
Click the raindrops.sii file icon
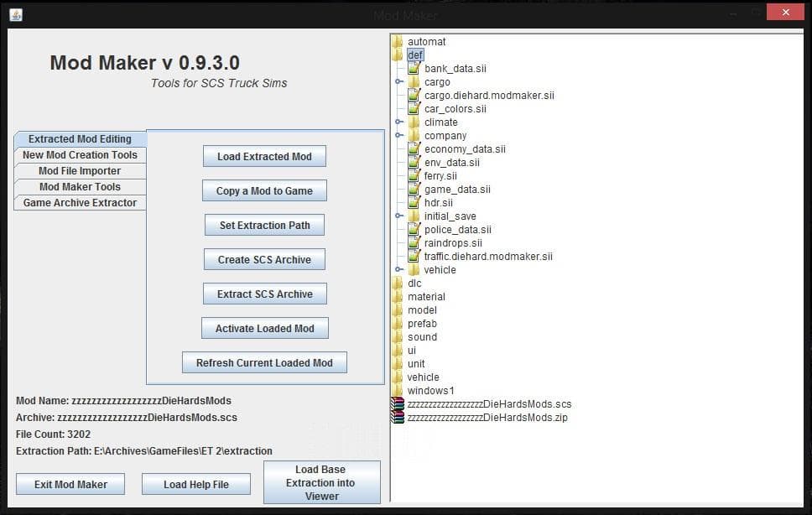tap(414, 243)
